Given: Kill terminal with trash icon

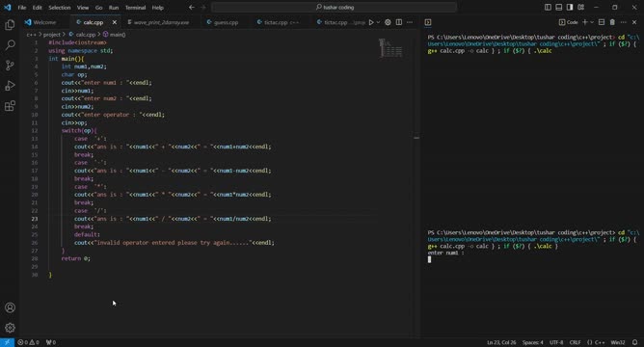Looking at the screenshot, I should (612, 22).
